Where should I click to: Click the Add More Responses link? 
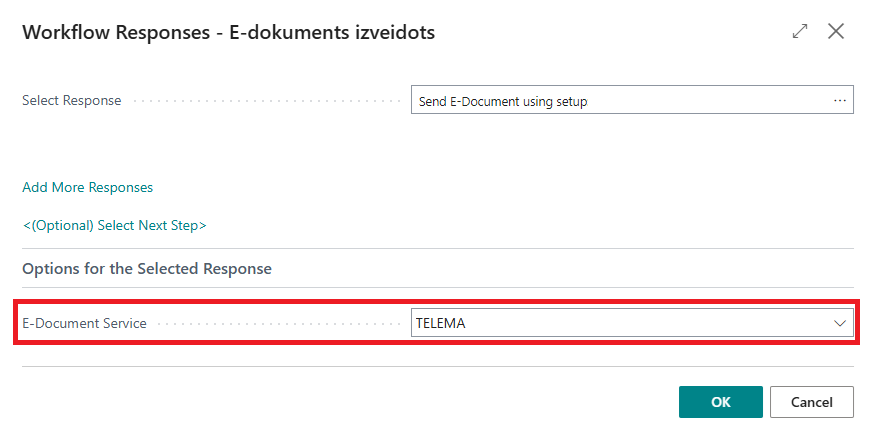point(88,187)
